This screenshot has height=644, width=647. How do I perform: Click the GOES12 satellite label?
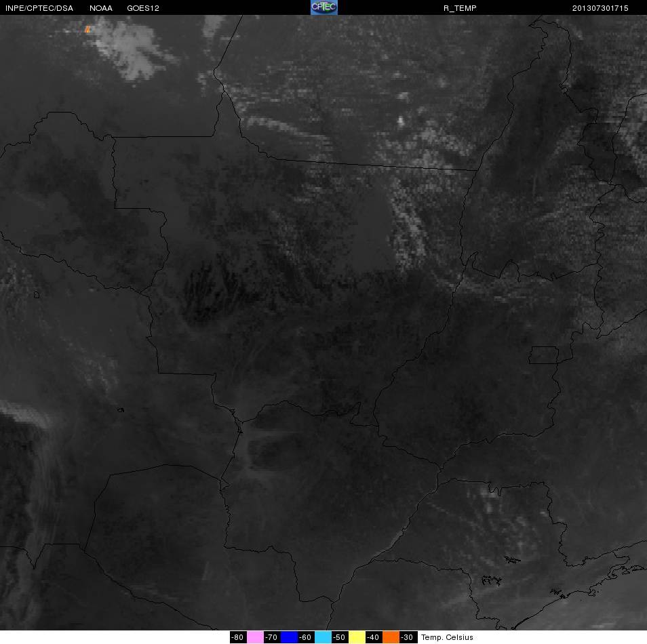click(143, 8)
